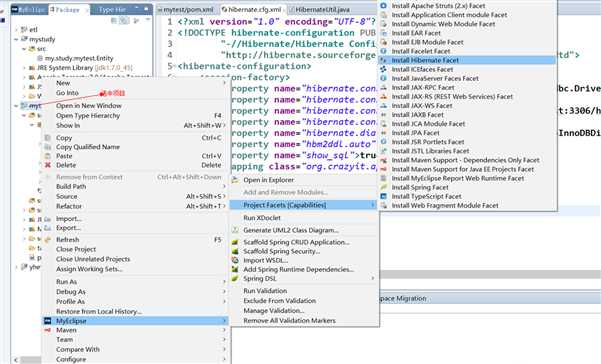This screenshot has height=364, width=601.
Task: Click the Add Spring Runtime Dependencies icon
Action: pos(235,269)
